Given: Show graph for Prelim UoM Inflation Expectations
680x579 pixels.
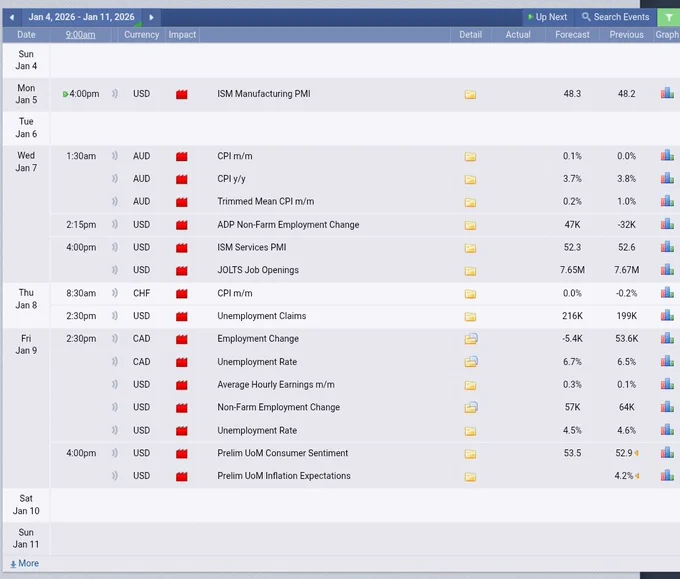Looking at the screenshot, I should (x=667, y=475).
